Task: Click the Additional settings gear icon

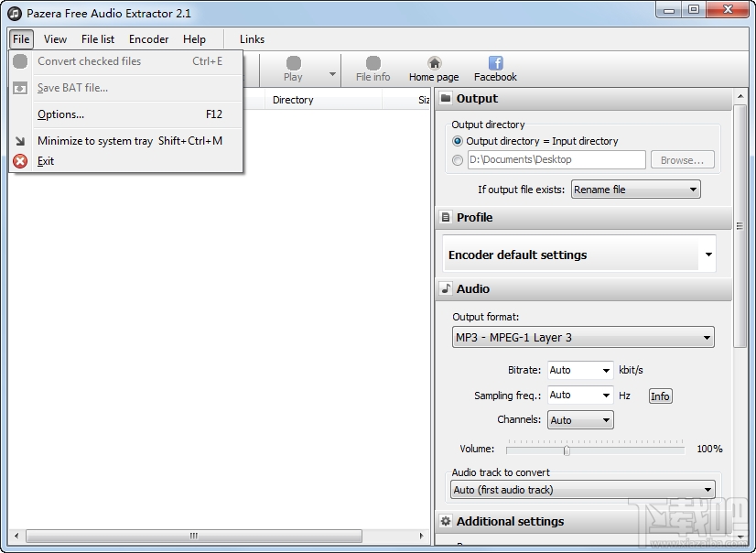Action: (446, 520)
